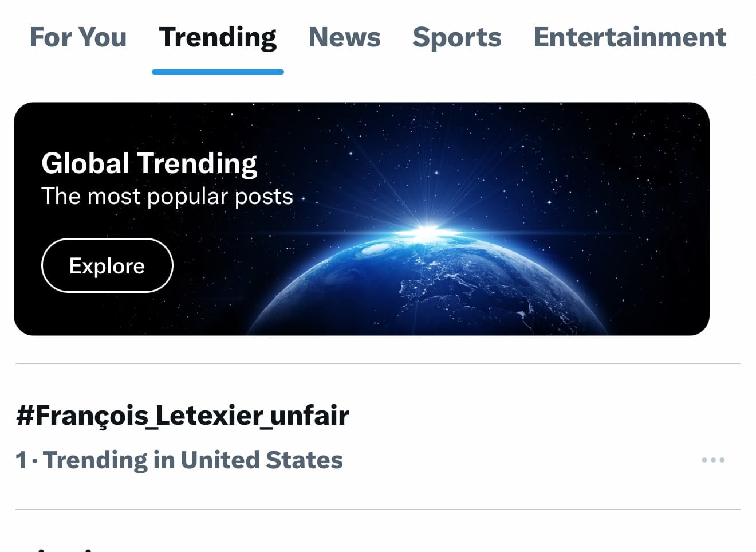The width and height of the screenshot is (756, 552).
Task: Click the rank number 1 of the top trend
Action: click(21, 460)
